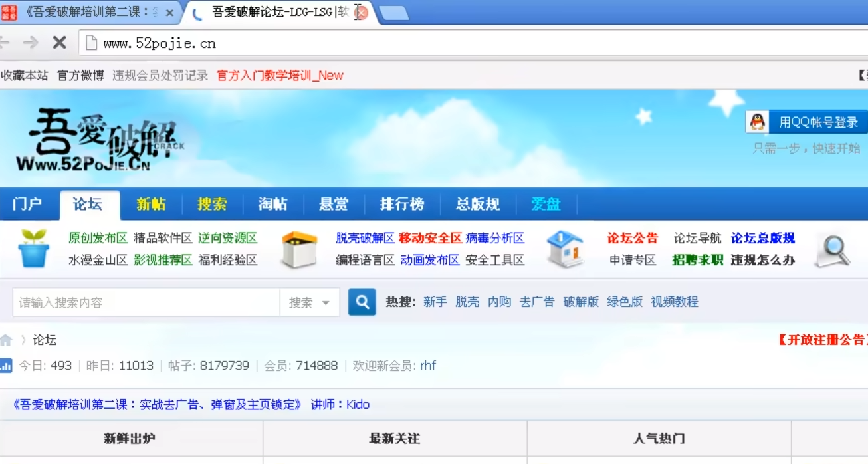The image size is (868, 464).
Task: Open new member rhf profile link
Action: pyautogui.click(x=428, y=366)
